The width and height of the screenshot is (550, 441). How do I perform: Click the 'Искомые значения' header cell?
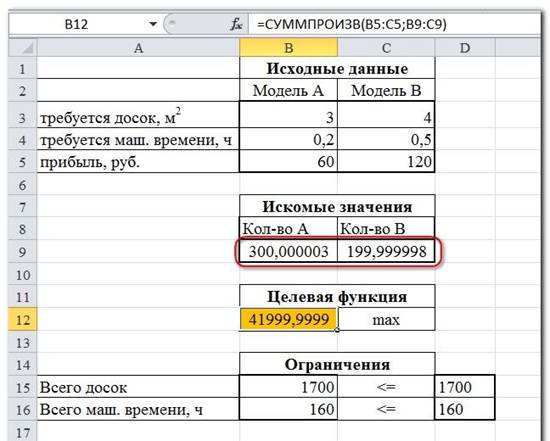pyautogui.click(x=337, y=206)
